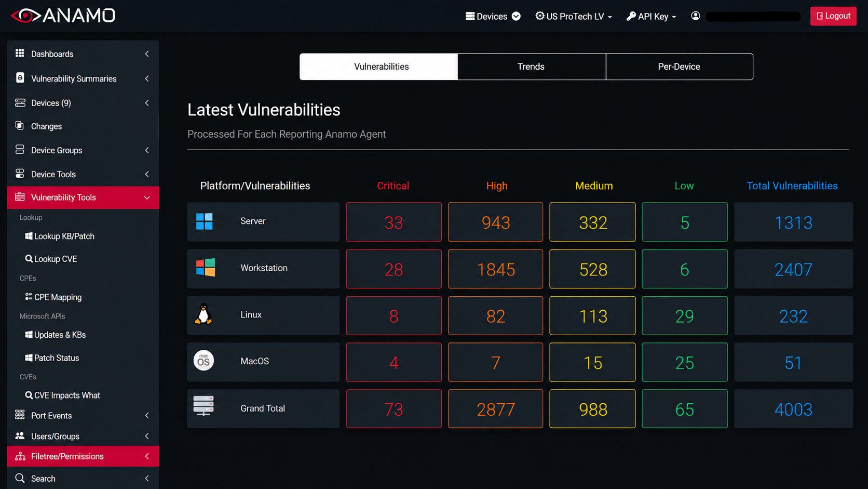Click the Vulnerability Summaries icon

point(20,78)
